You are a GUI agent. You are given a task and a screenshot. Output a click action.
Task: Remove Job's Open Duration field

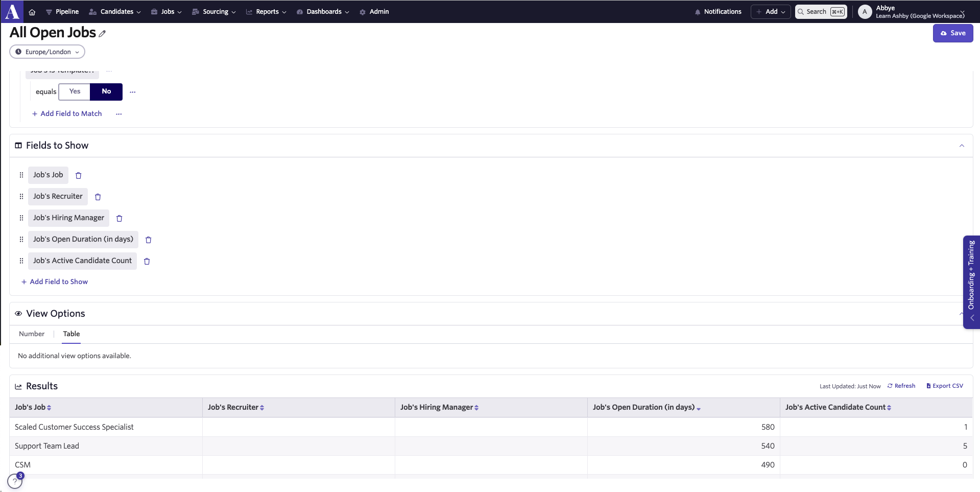pyautogui.click(x=149, y=240)
